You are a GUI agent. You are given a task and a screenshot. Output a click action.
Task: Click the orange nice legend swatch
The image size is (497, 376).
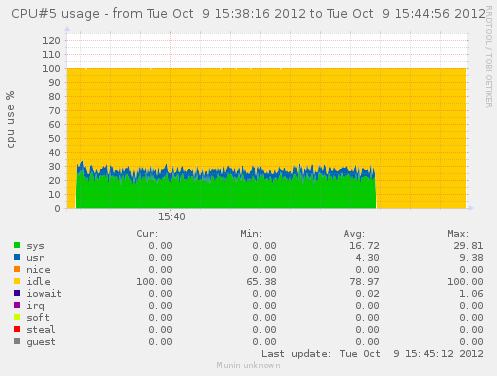pyautogui.click(x=17, y=269)
